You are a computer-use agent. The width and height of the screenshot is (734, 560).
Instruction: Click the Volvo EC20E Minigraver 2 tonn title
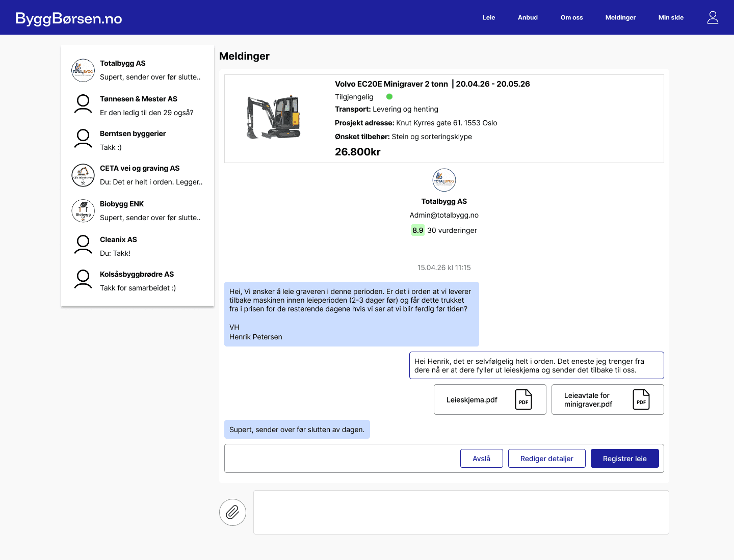point(391,84)
